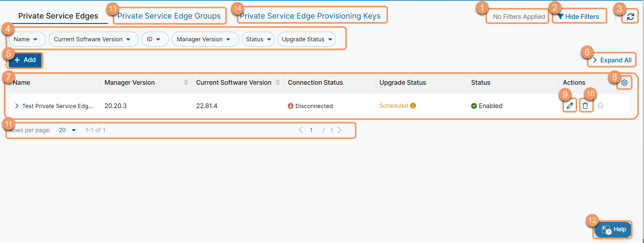Sort by Current Software Version column
644x243 pixels.
(278, 82)
